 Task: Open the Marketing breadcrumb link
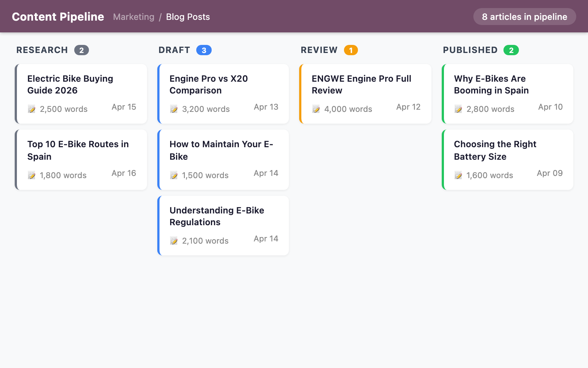click(x=133, y=17)
